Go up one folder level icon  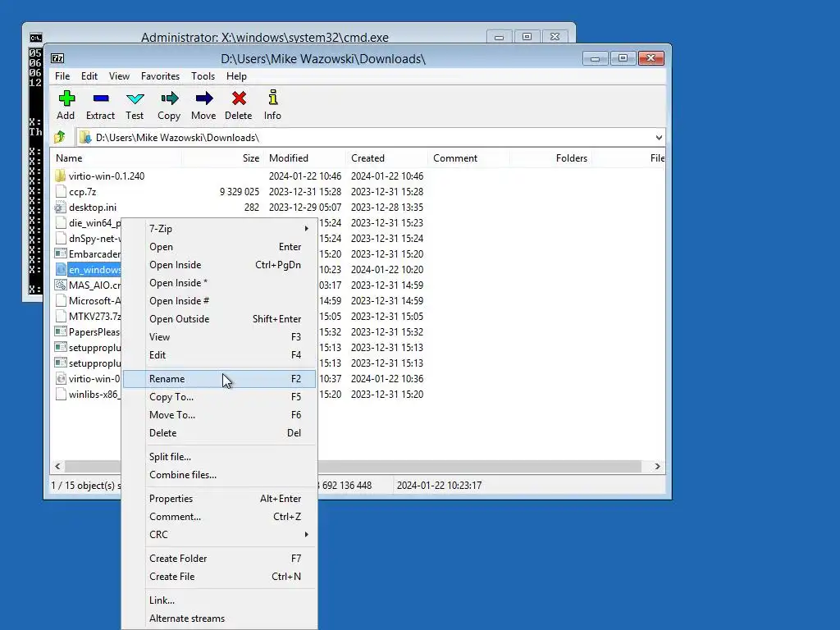click(x=60, y=138)
